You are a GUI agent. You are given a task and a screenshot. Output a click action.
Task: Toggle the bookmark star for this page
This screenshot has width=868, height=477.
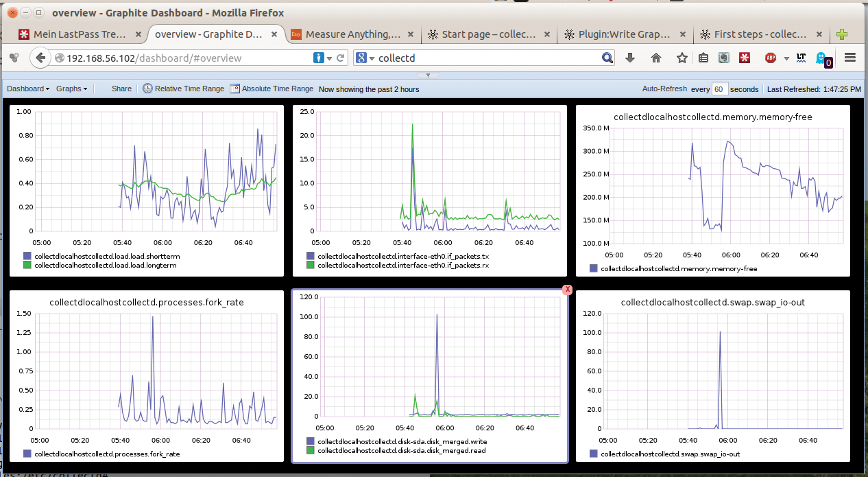click(682, 58)
